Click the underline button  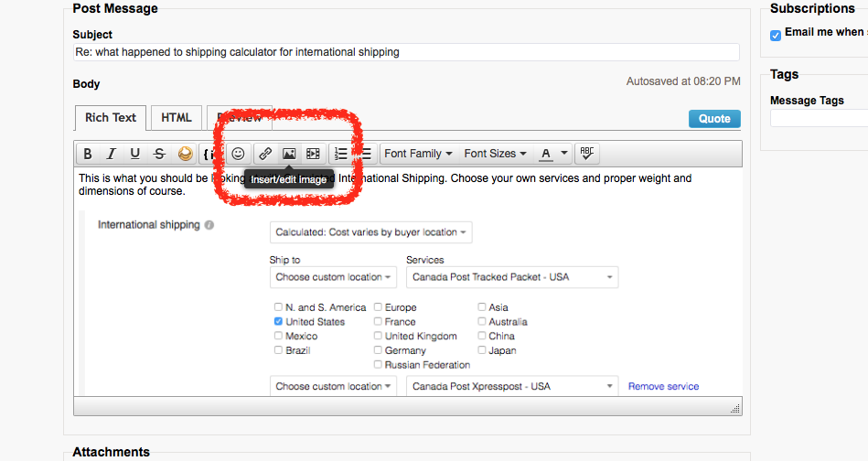(x=135, y=154)
